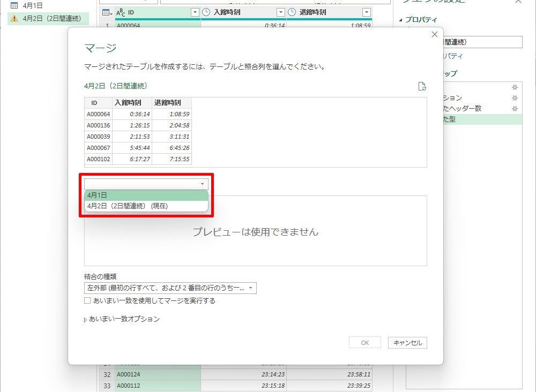
Task: Click the refresh preview icon in the dialog
Action: click(422, 86)
